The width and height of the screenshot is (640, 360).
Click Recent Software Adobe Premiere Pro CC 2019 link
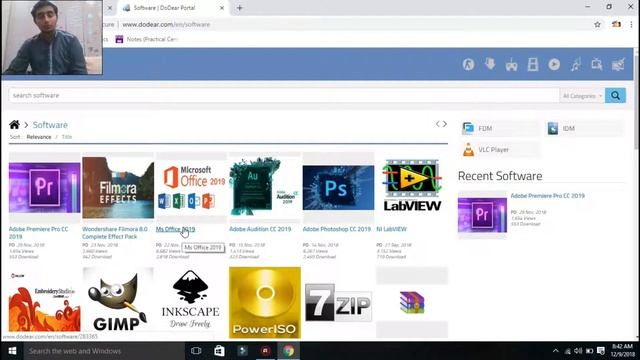point(547,196)
